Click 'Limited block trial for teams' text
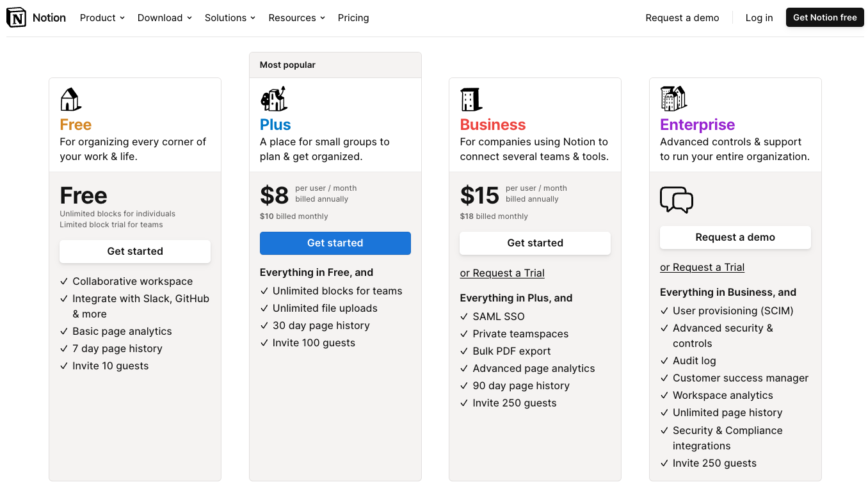 pos(111,225)
